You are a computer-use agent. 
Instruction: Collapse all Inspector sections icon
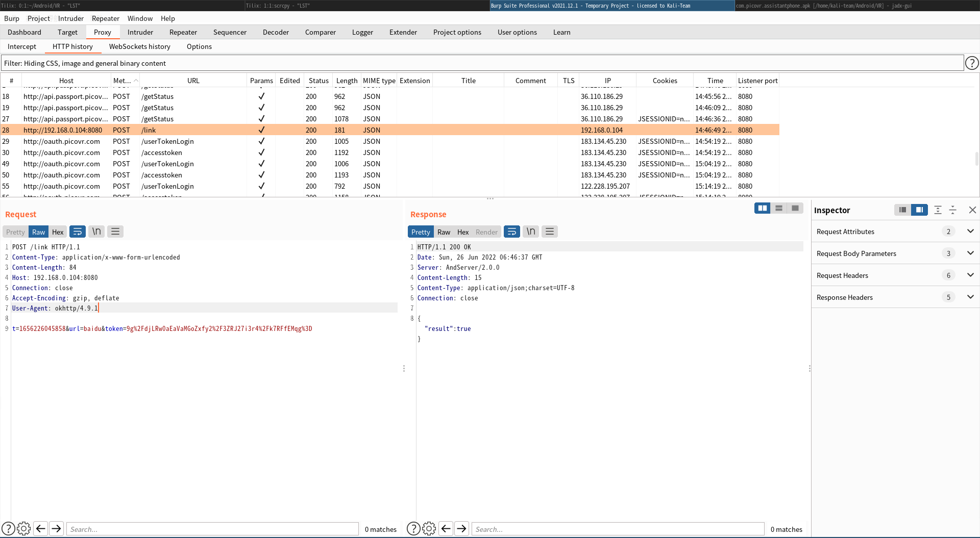point(952,210)
